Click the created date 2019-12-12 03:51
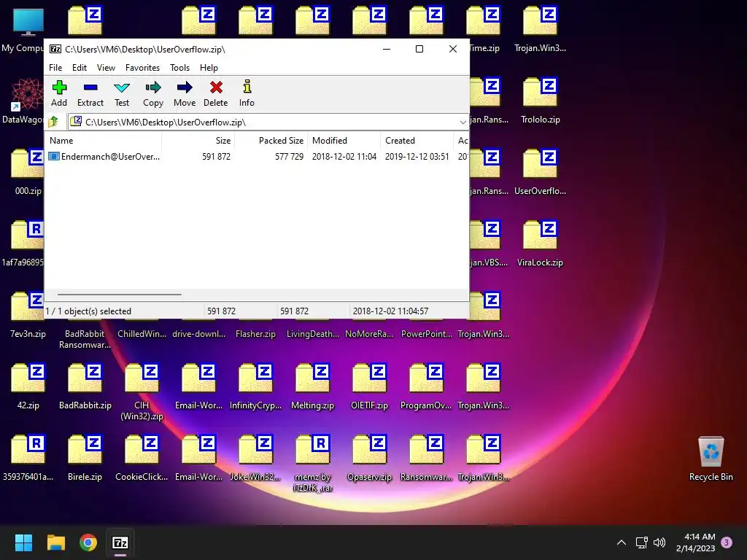 (x=417, y=157)
